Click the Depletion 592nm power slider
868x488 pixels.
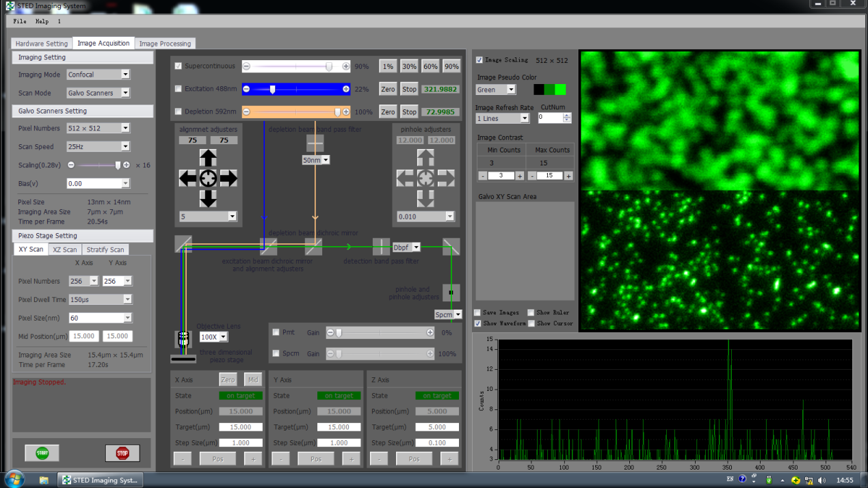295,111
